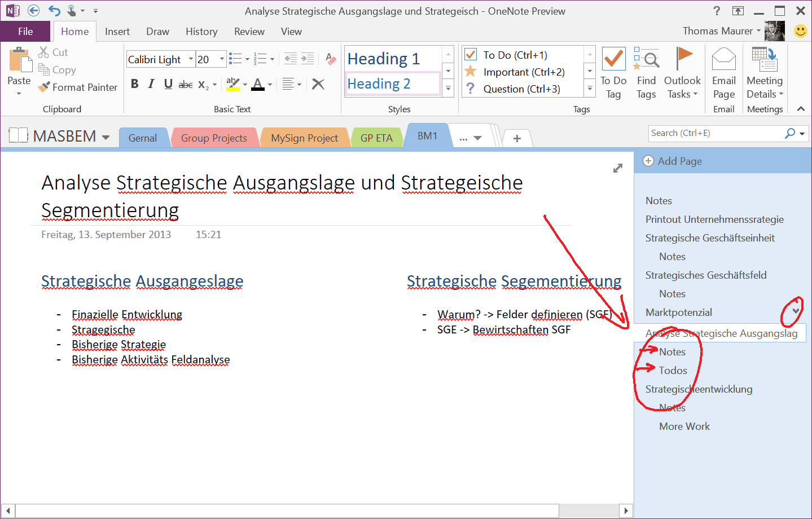Apply the Heading 2 style
The image size is (812, 519).
click(393, 83)
